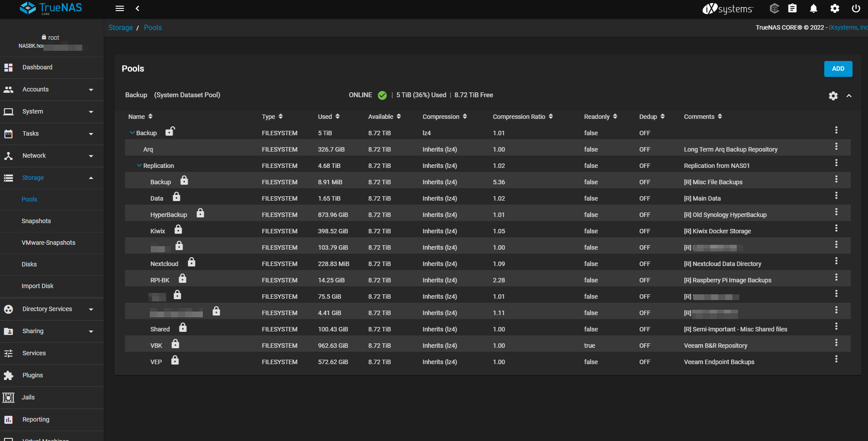Screen dimensions: 868x441
Task: Collapse sidebar with back chevron
Action: [x=137, y=8]
